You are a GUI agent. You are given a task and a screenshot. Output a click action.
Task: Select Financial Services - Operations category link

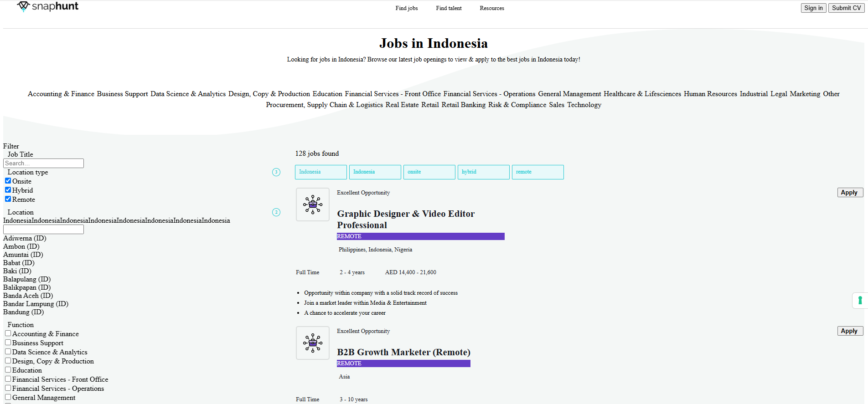click(x=490, y=94)
